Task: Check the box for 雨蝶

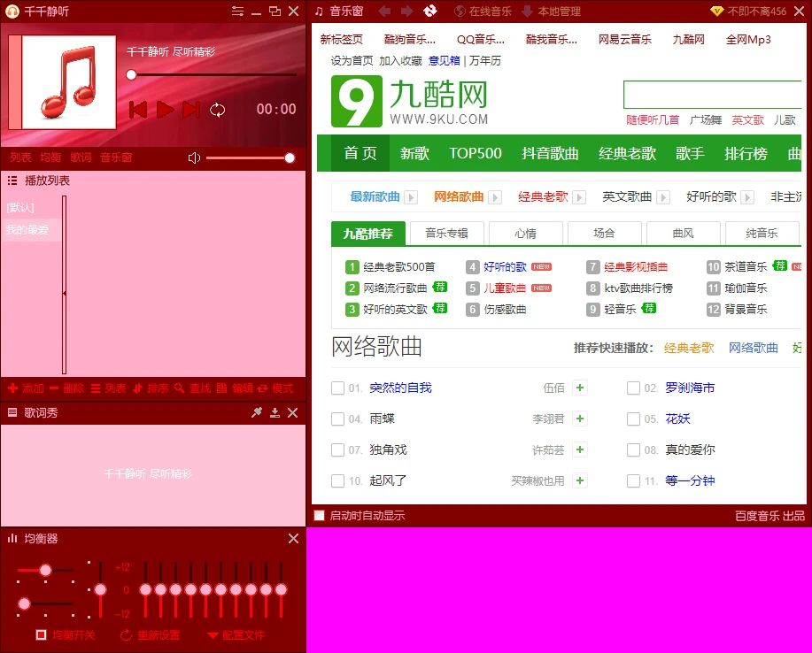Action: click(x=337, y=419)
